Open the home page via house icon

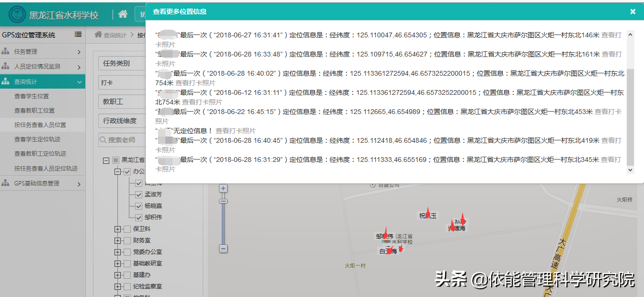(123, 14)
